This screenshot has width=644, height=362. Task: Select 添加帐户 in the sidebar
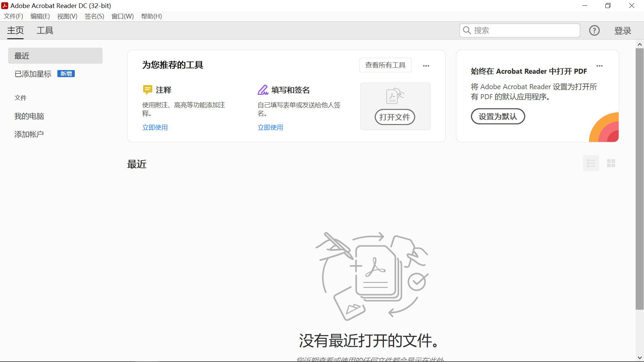click(x=29, y=134)
